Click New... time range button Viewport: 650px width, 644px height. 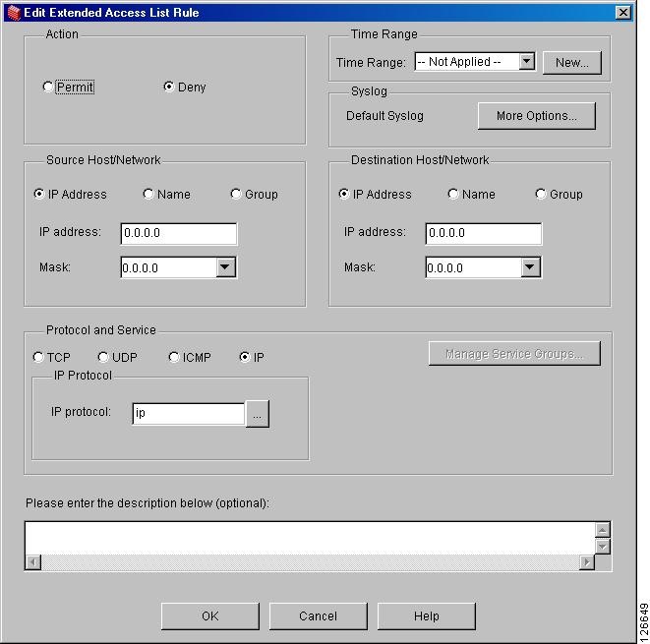coord(571,63)
